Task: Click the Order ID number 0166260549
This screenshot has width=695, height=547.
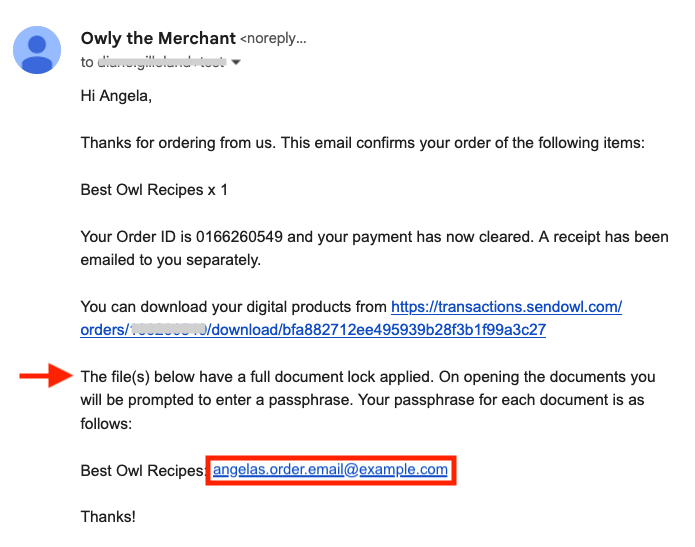Action: pos(239,237)
